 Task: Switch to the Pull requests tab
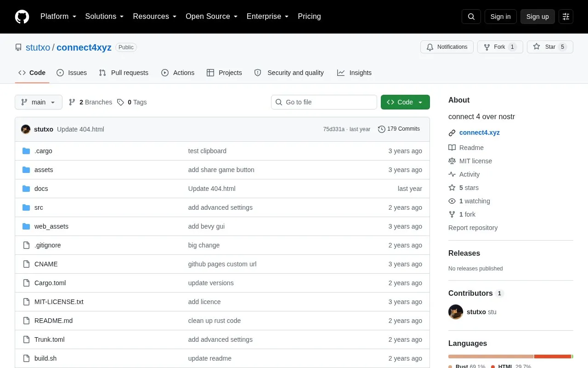point(124,73)
